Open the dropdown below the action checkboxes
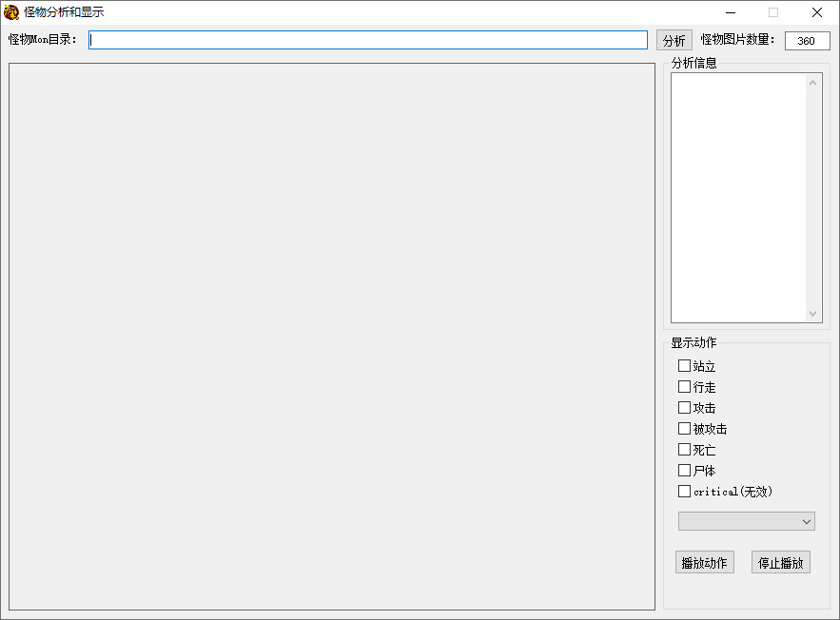The width and height of the screenshot is (840, 620). pos(746,521)
